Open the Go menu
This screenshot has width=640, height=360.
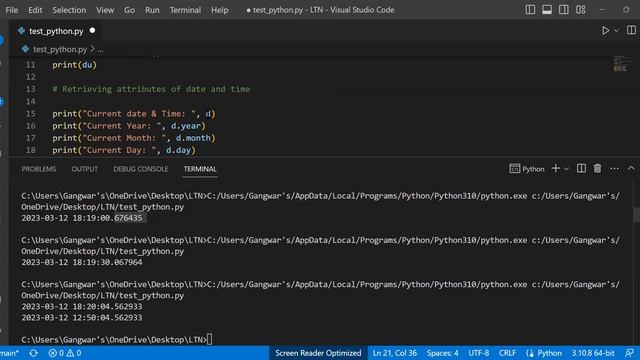tap(129, 10)
